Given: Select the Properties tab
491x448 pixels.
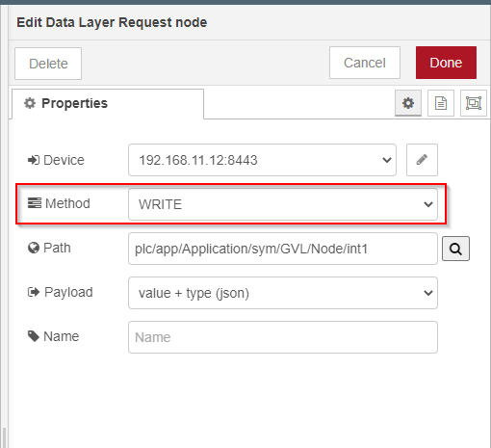Looking at the screenshot, I should (108, 104).
